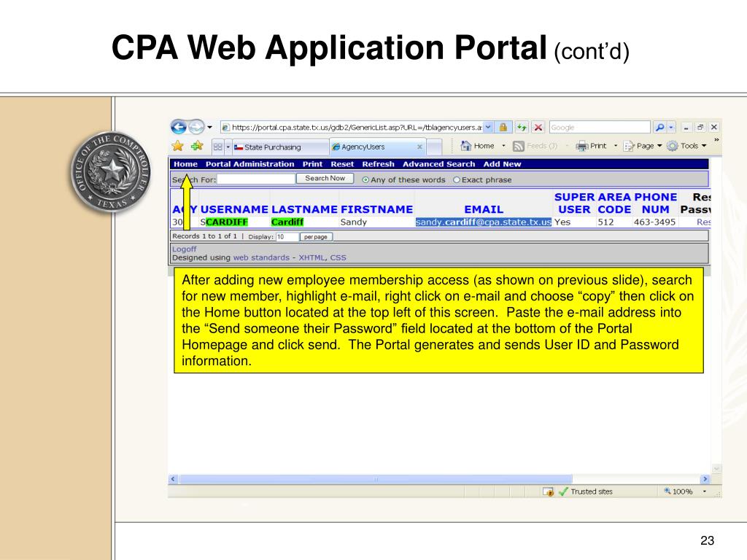Expand the Print dropdown arrow
The width and height of the screenshot is (747, 560).
click(x=616, y=146)
